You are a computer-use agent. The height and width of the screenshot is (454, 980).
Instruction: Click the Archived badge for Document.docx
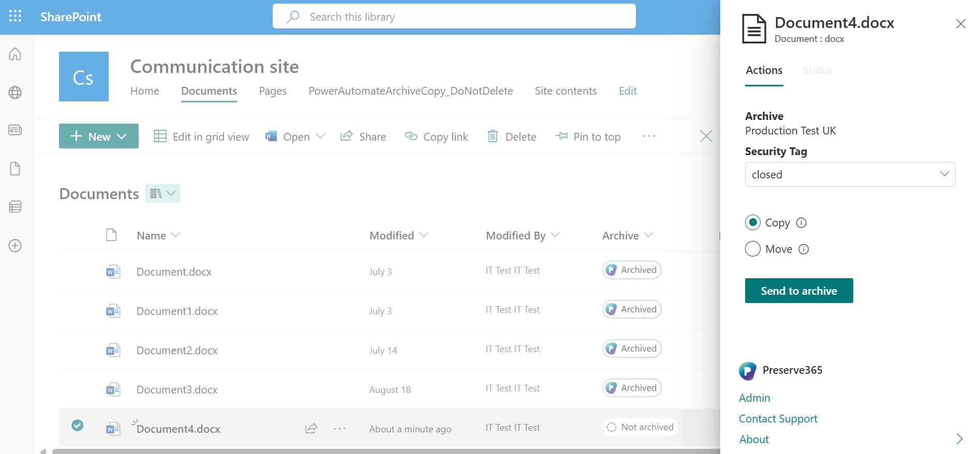point(632,270)
